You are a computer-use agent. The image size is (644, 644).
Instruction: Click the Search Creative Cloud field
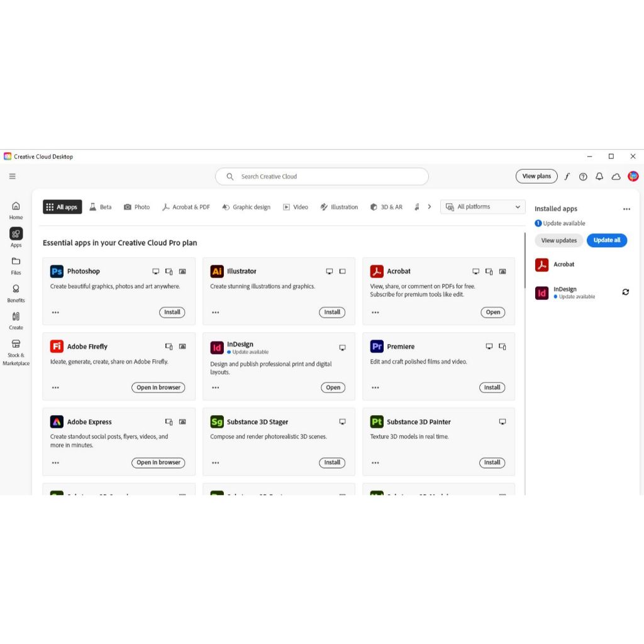[x=322, y=177]
